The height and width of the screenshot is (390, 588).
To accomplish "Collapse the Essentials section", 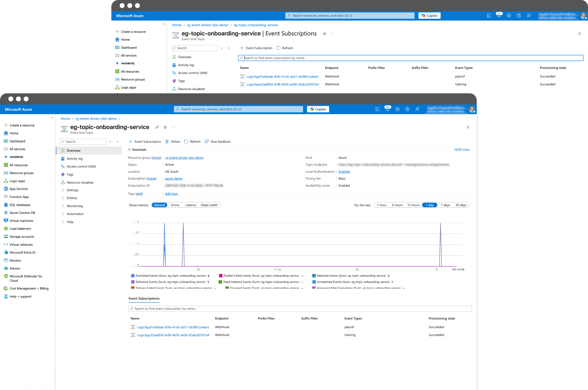I will 130,150.
